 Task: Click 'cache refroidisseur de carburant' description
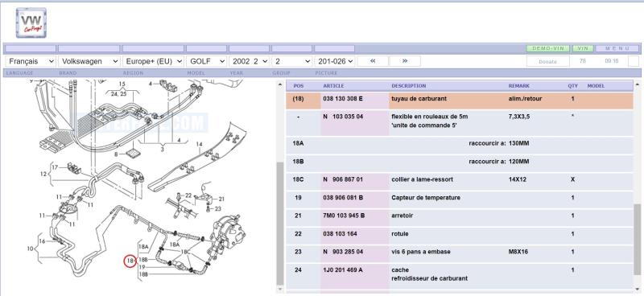point(430,274)
